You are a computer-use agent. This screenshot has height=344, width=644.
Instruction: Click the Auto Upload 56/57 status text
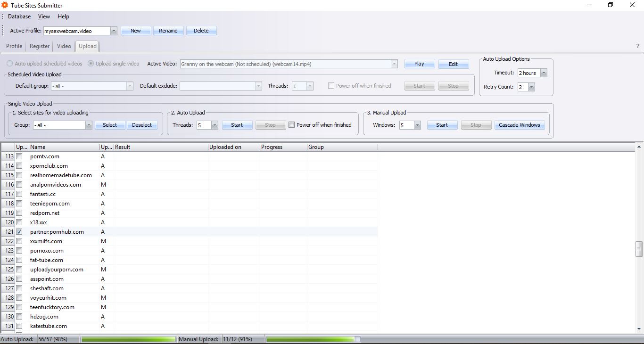53,339
